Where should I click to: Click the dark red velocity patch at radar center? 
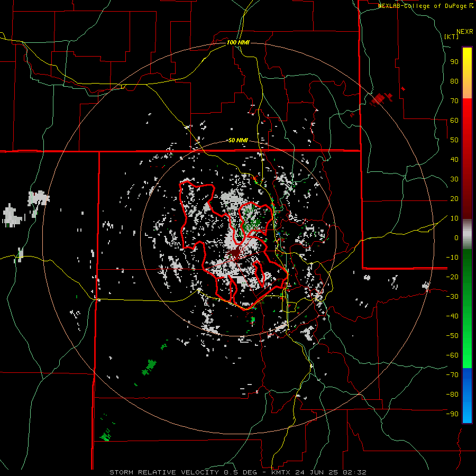click(235, 253)
